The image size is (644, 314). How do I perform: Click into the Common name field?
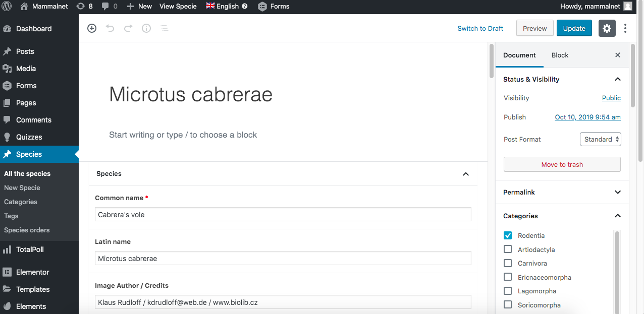[x=283, y=214]
